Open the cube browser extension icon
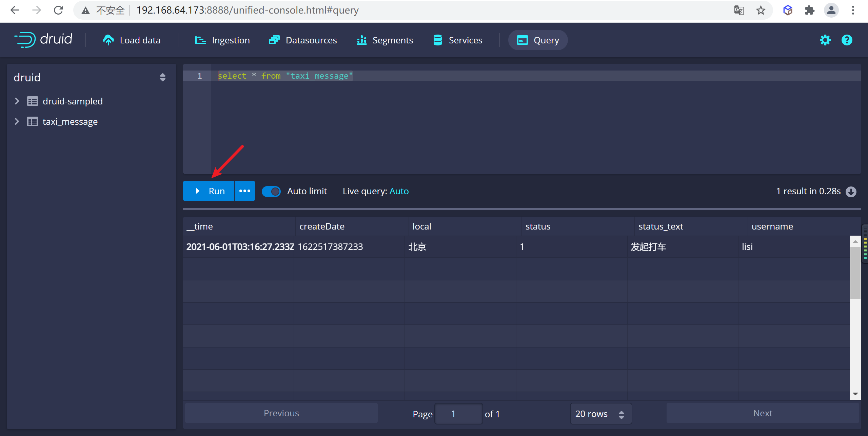 point(788,11)
